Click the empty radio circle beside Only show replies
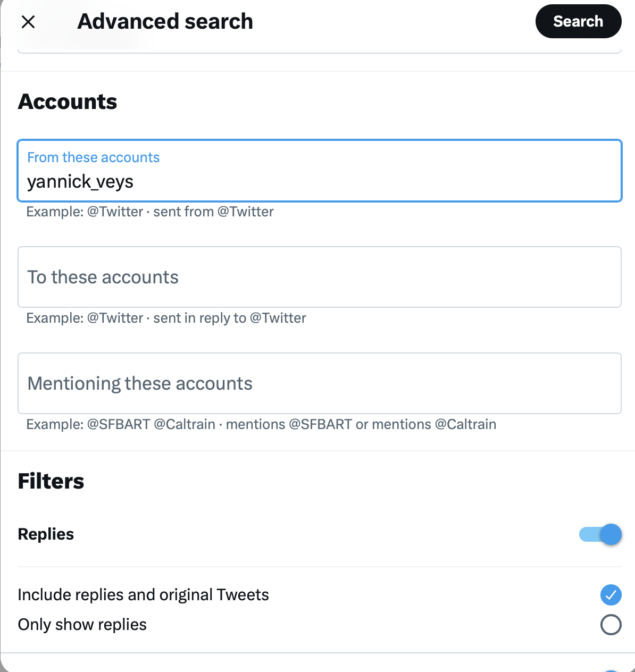The height and width of the screenshot is (672, 635). [x=611, y=625]
